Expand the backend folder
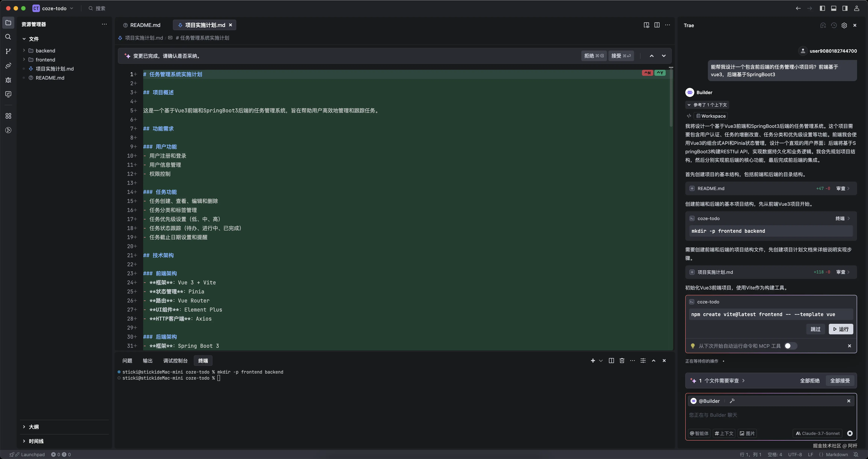 point(45,51)
